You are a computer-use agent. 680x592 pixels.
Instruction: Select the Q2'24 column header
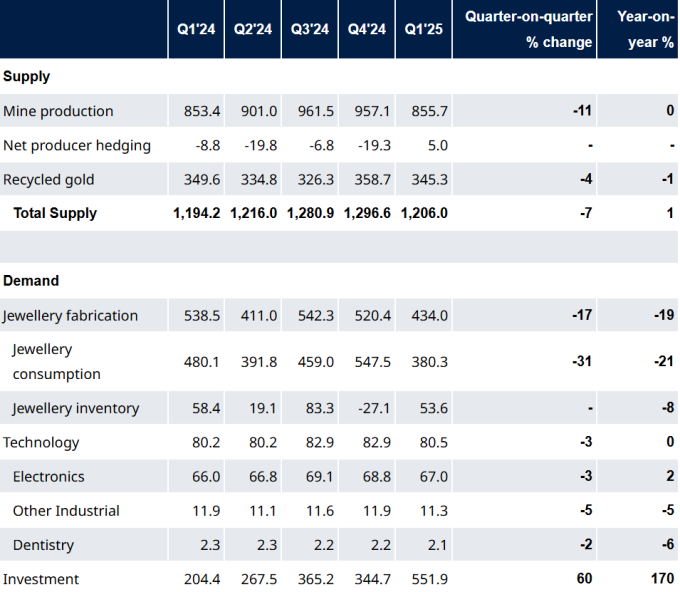[x=253, y=29]
